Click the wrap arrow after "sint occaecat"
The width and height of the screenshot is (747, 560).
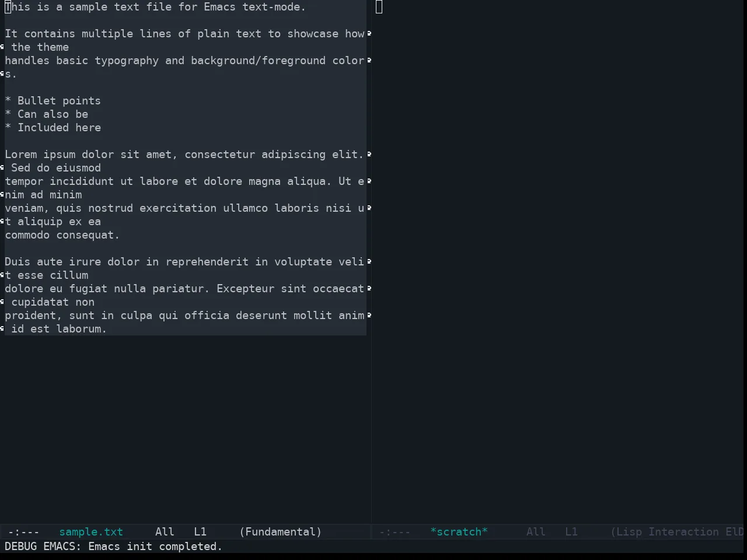click(x=369, y=289)
